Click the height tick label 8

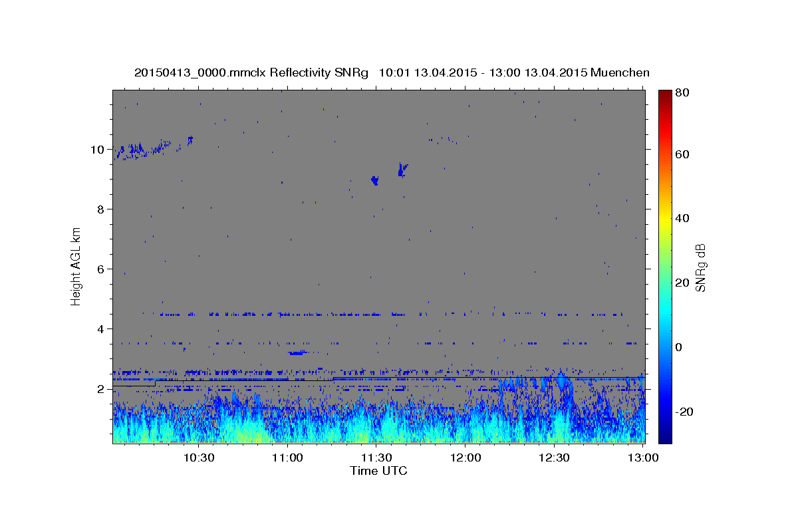[101, 209]
